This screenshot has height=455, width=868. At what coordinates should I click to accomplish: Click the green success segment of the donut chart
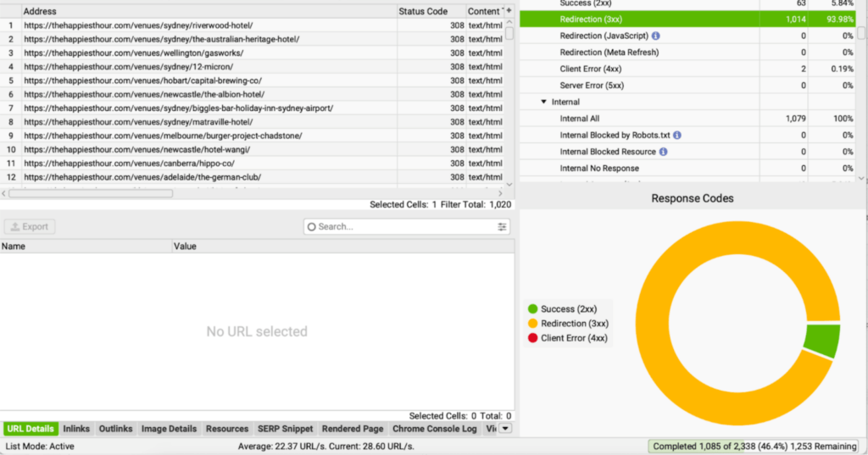click(x=822, y=340)
